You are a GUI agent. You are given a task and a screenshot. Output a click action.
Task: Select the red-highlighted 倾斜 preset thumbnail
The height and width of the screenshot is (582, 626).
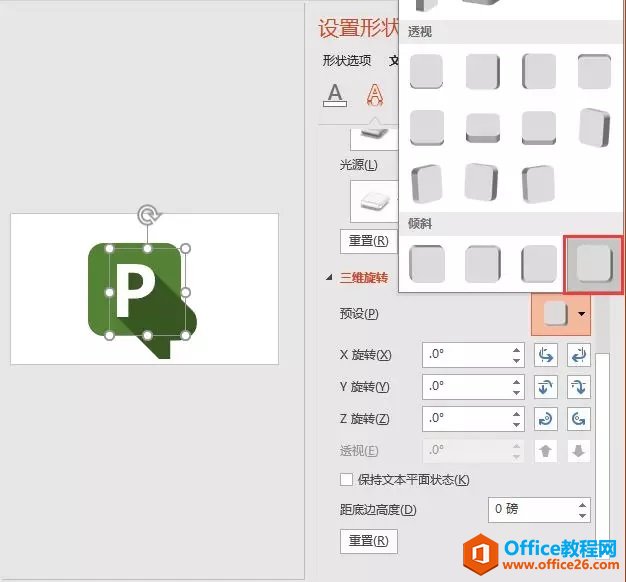(593, 264)
